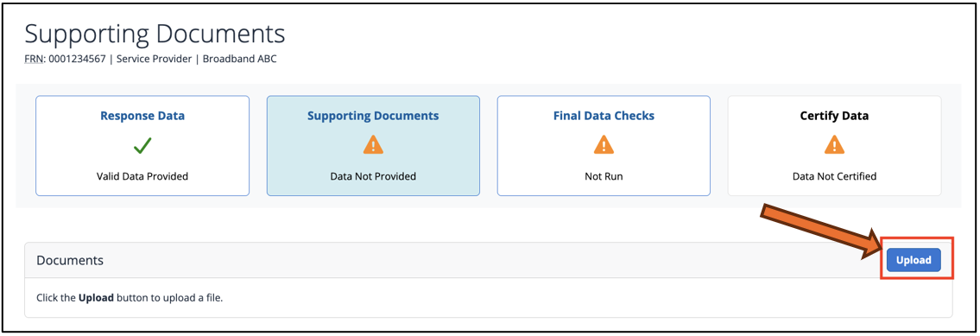
Task: Click the warning triangle under Supporting Documents
Action: pos(373,145)
